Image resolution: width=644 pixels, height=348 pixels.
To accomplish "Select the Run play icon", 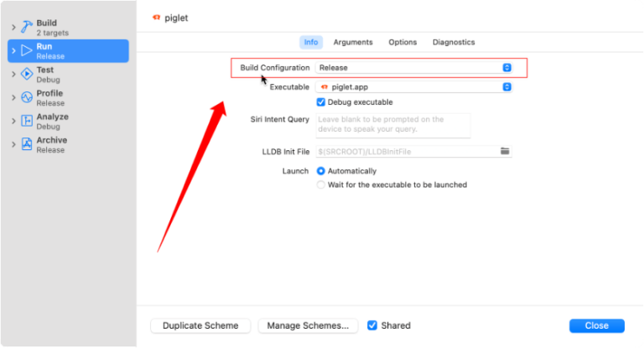I will (27, 50).
